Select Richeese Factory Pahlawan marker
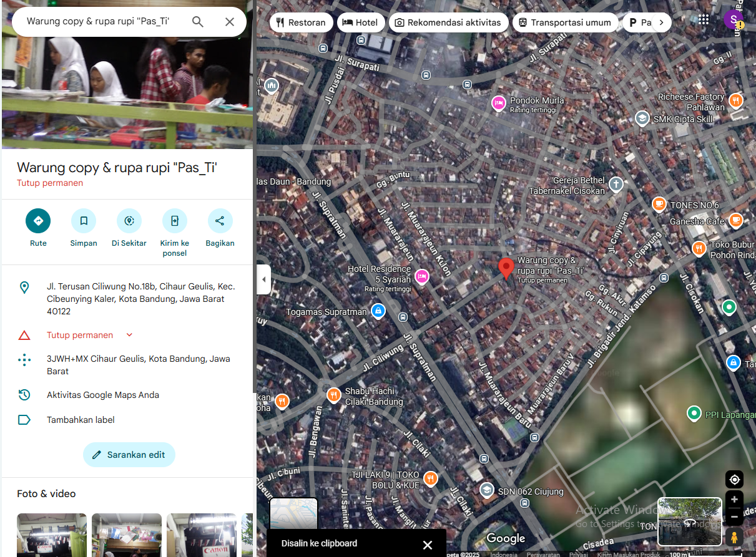 coord(736,100)
